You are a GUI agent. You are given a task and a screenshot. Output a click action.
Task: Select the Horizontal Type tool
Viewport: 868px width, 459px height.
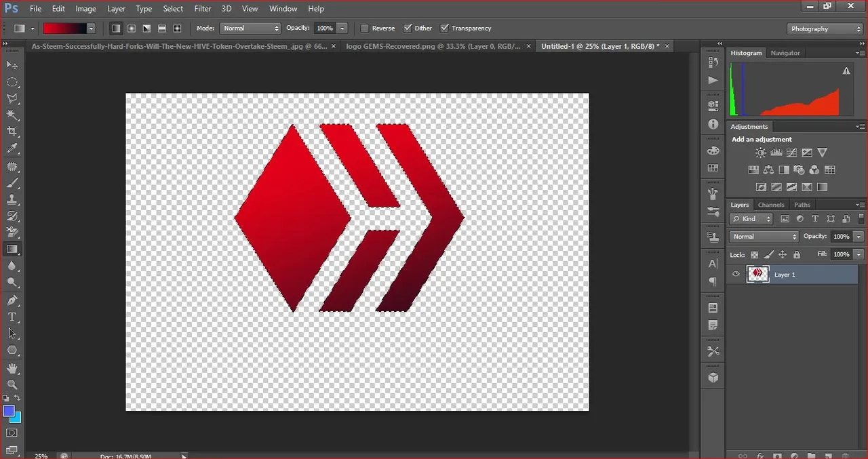click(12, 317)
